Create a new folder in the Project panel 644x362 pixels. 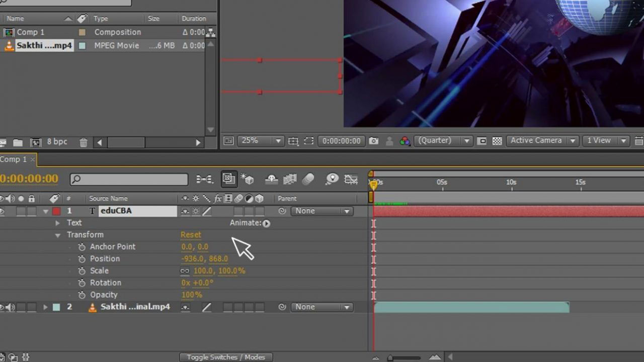point(18,142)
